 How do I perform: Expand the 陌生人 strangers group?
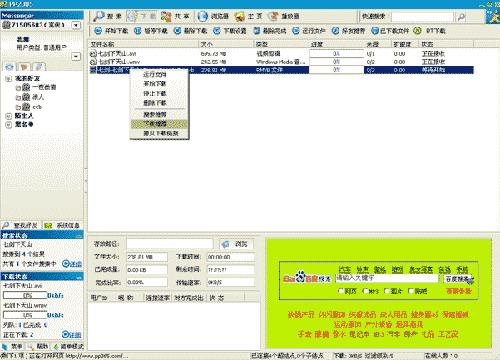point(9,116)
